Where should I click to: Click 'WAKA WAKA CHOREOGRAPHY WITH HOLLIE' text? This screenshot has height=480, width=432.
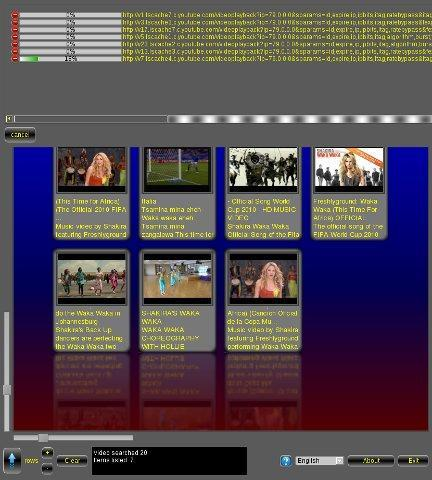[x=170, y=338]
